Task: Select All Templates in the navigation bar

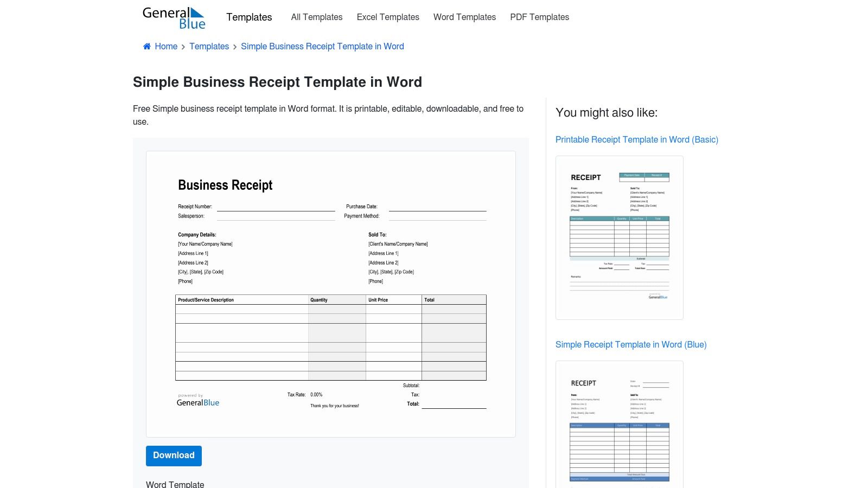Action: 316,17
